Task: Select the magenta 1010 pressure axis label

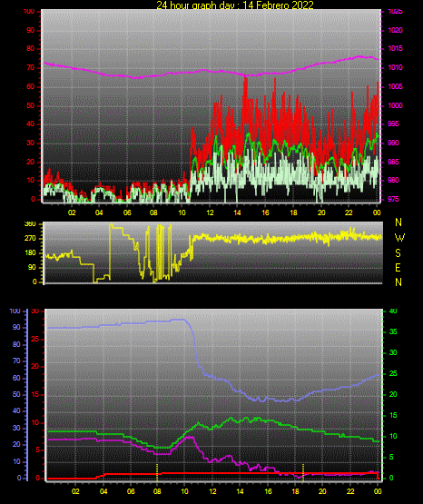Action: click(x=395, y=67)
